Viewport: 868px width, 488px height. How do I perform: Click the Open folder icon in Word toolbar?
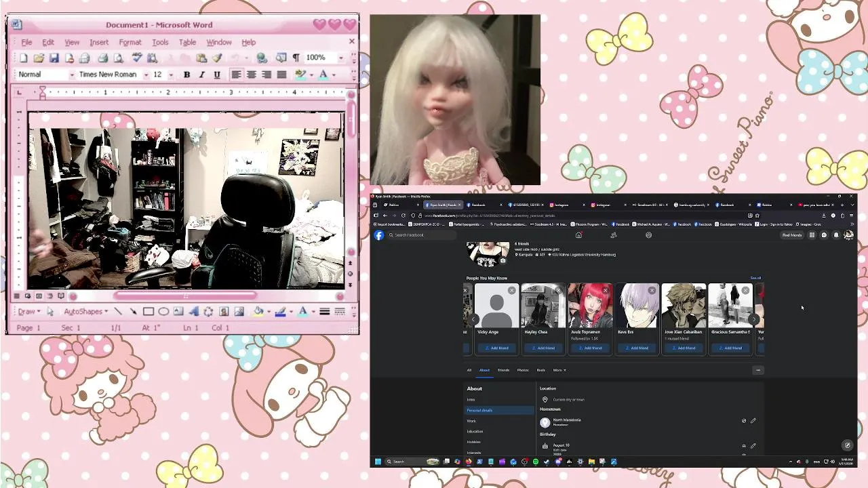click(39, 58)
